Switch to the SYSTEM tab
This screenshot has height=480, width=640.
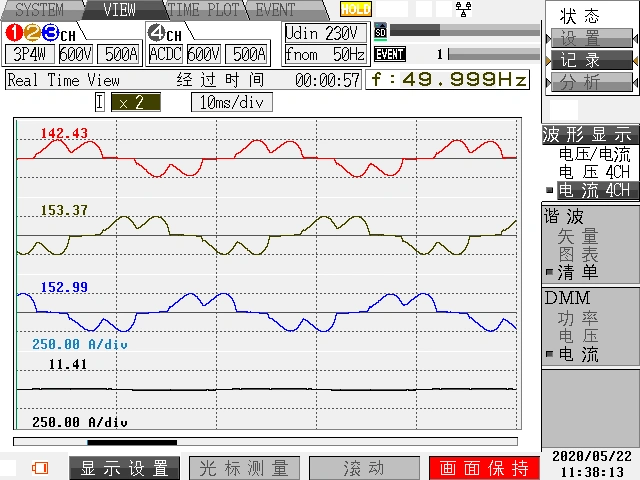click(x=38, y=10)
